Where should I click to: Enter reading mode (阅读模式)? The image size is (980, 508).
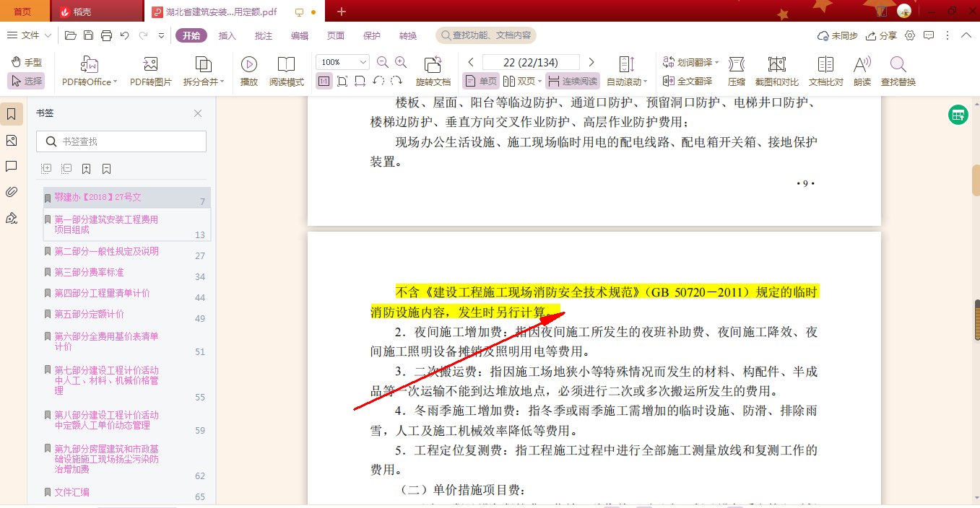287,71
